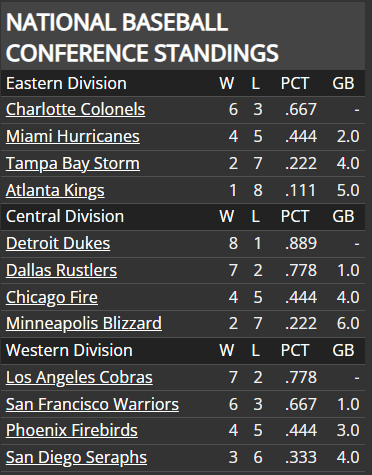Viewport: 372px width, 475px height.
Task: Go to the Los Angeles Cobras page
Action: point(79,377)
